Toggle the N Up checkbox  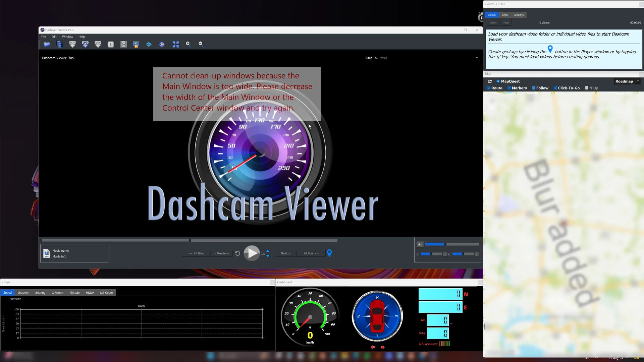(x=587, y=88)
